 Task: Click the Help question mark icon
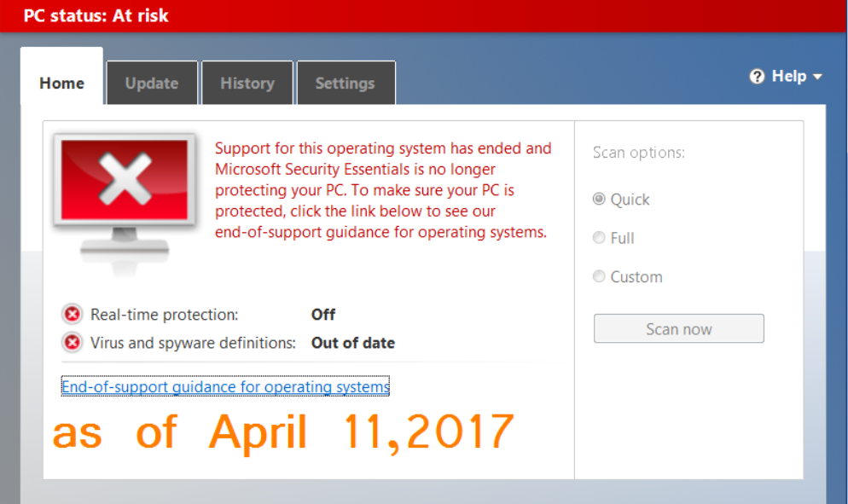(757, 77)
